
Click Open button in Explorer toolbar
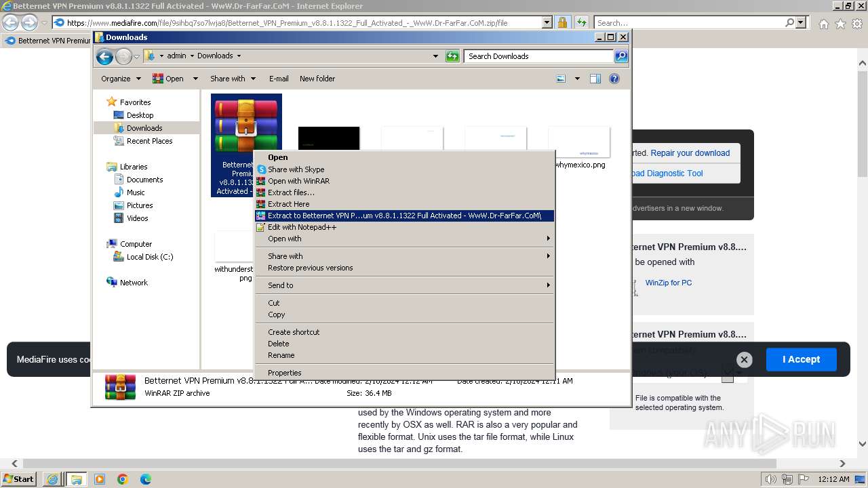[168, 79]
